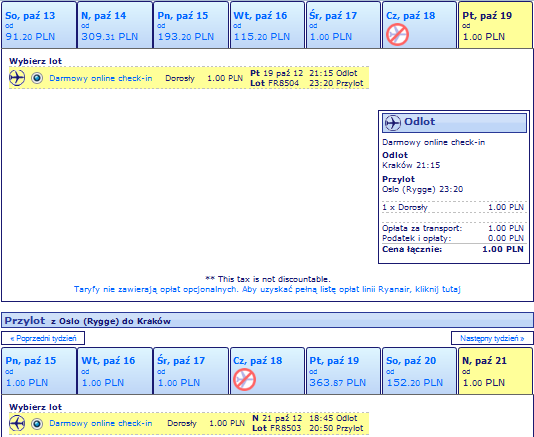Screen dimensions: 534x437
Task: Select the So, paź 13 departure date tab
Action: coord(39,25)
